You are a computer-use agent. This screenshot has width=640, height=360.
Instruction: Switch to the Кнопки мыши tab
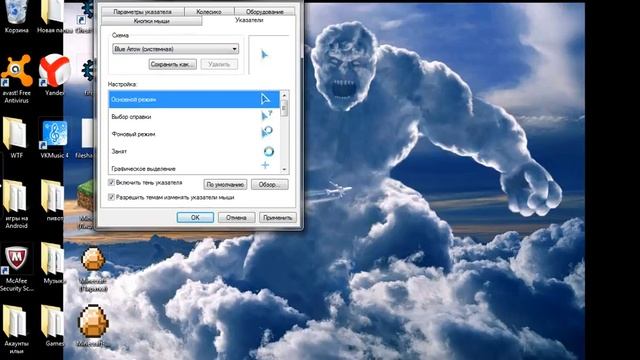click(x=151, y=21)
